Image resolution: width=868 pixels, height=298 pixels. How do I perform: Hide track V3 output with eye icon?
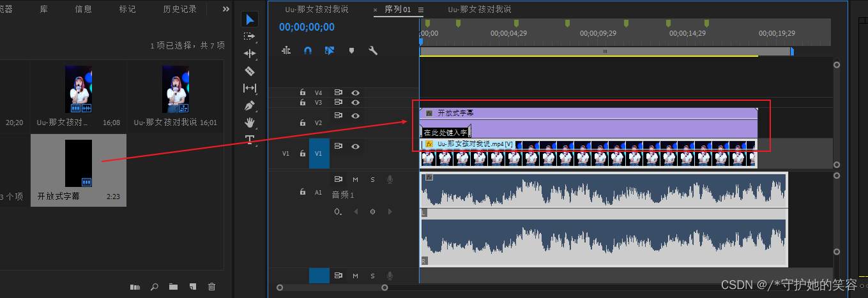coord(355,102)
